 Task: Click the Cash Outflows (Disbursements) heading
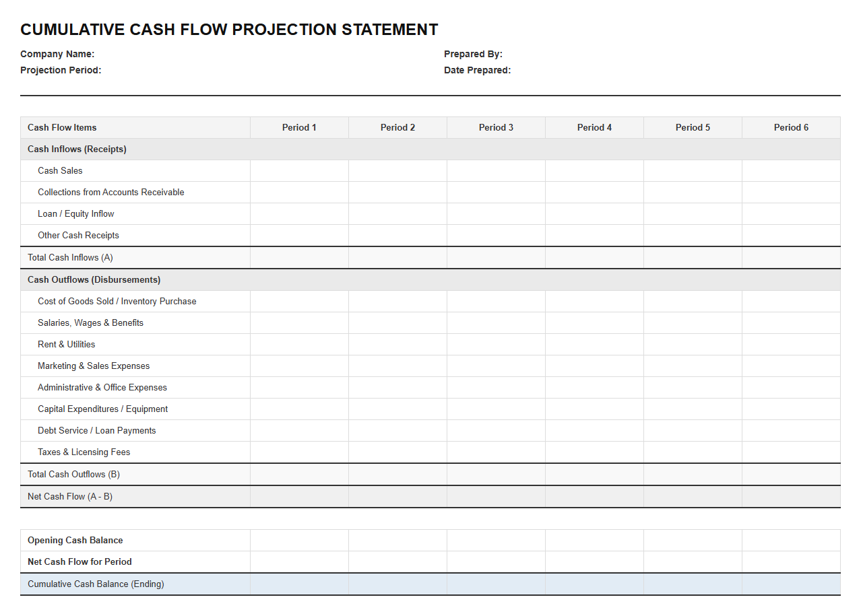tap(94, 279)
